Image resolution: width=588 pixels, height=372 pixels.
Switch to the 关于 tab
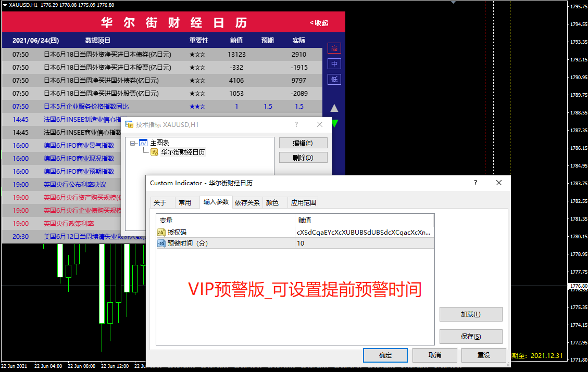point(160,203)
